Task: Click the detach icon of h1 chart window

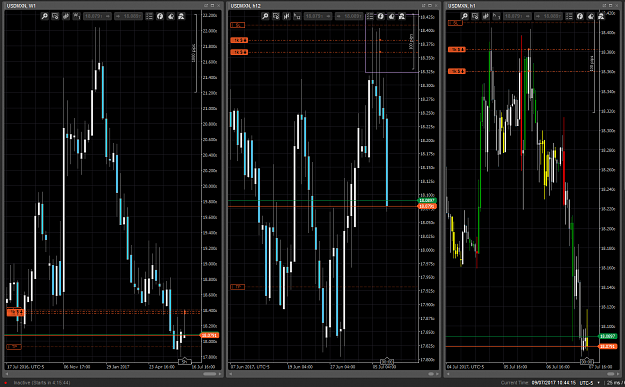Action: coord(604,6)
